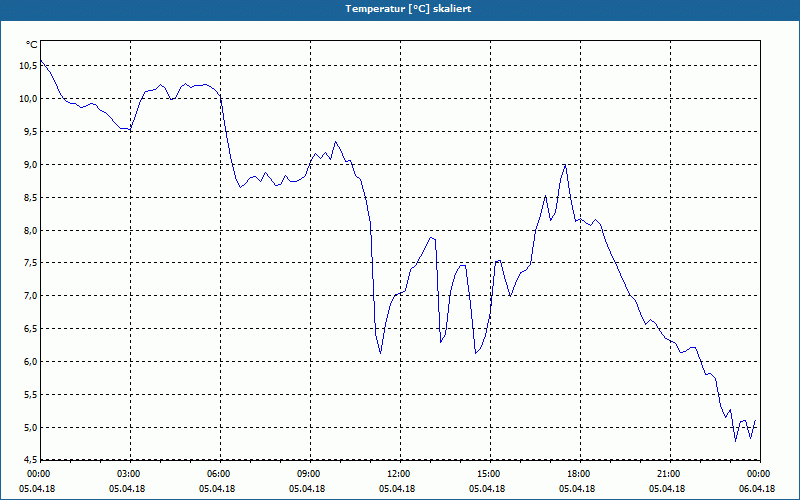Click the chart title 'Temperatur [°C] skaliert'

[408, 9]
